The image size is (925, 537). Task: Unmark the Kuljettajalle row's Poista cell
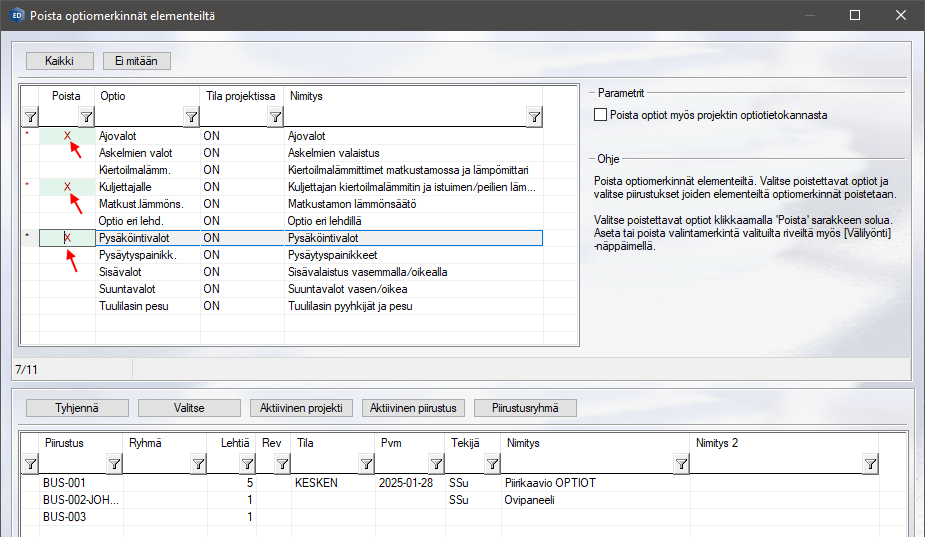tap(67, 187)
